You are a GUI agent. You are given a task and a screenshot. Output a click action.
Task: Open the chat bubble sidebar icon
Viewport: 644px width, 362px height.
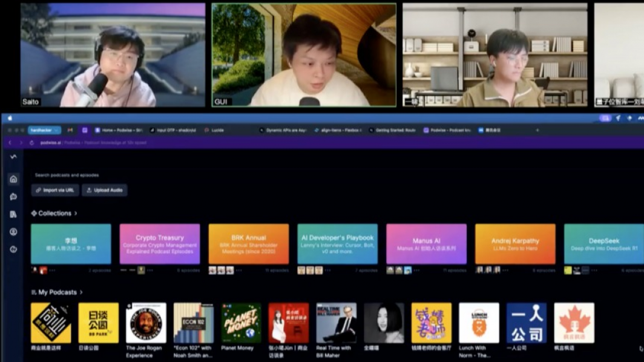[13, 197]
